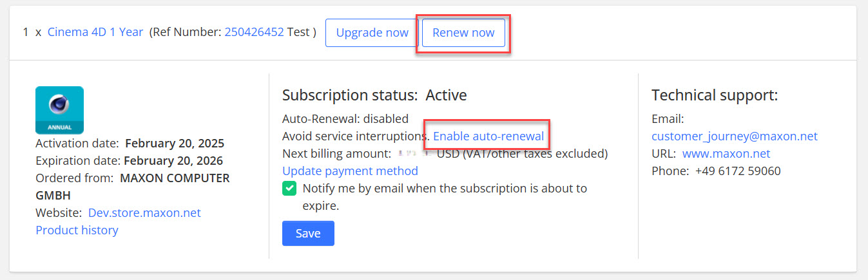Click the Subscription status Active heading
The width and height of the screenshot is (868, 280).
pos(374,95)
